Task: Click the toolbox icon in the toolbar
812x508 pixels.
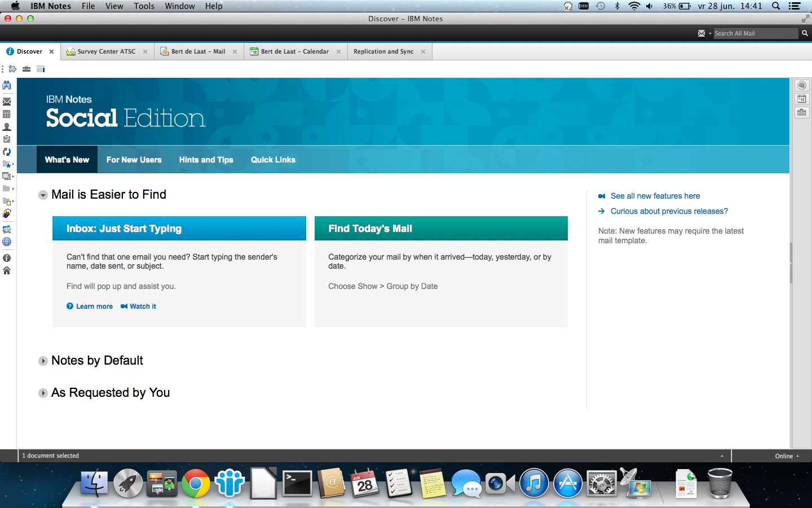Action: (27, 69)
